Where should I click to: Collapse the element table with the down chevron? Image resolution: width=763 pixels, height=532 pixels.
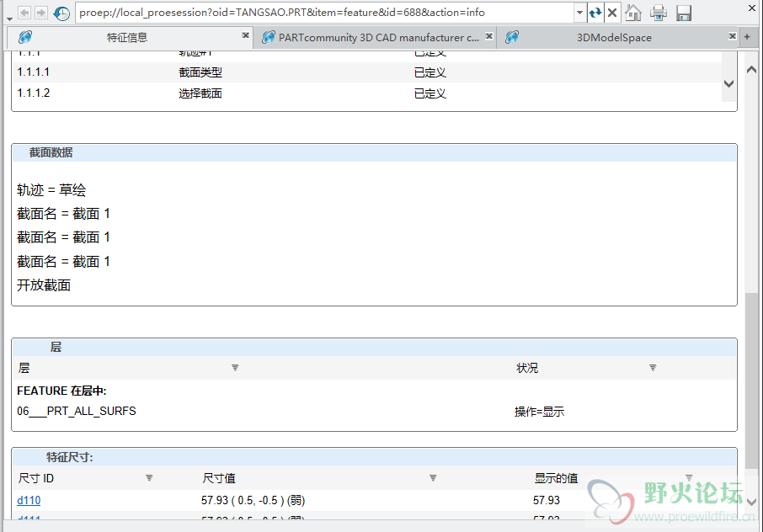tap(728, 83)
